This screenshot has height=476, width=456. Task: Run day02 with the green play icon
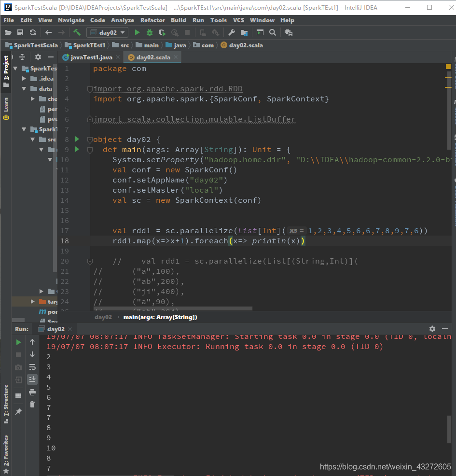[x=137, y=32]
